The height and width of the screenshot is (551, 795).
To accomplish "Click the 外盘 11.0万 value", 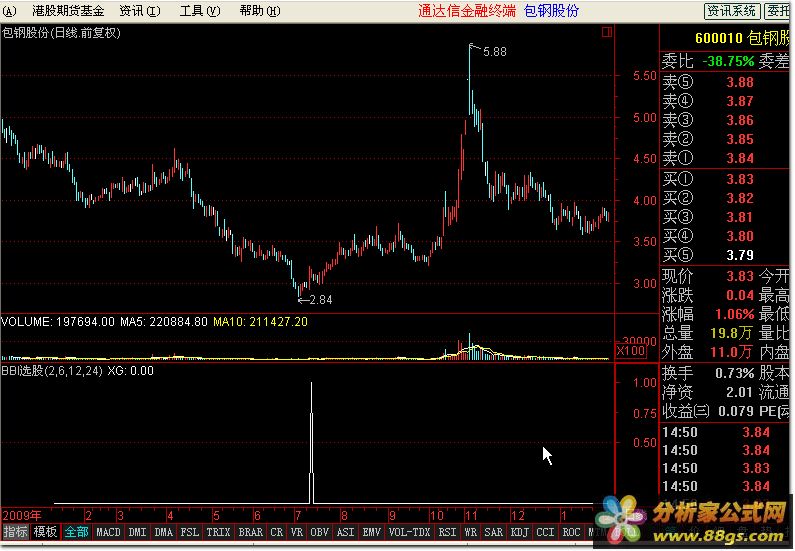I will (732, 352).
